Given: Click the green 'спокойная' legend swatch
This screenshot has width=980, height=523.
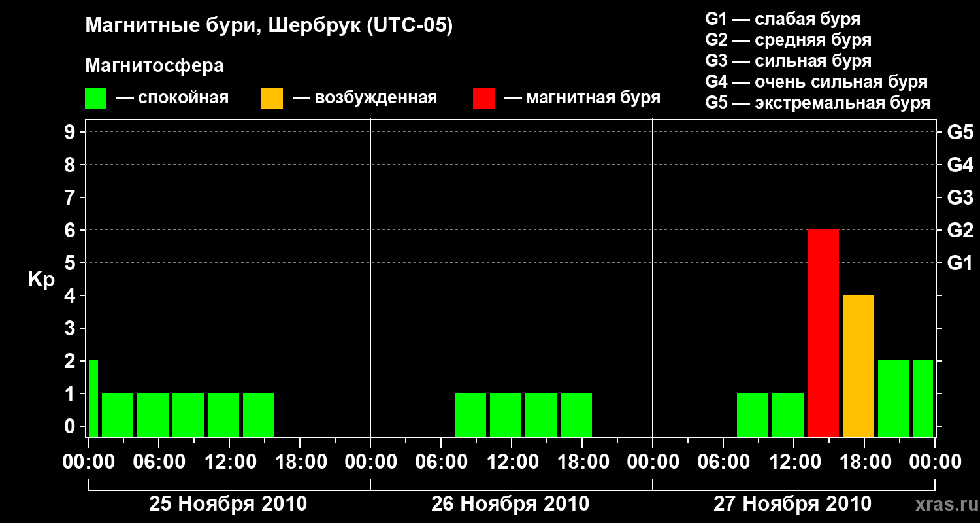Looking at the screenshot, I should coord(95,99).
